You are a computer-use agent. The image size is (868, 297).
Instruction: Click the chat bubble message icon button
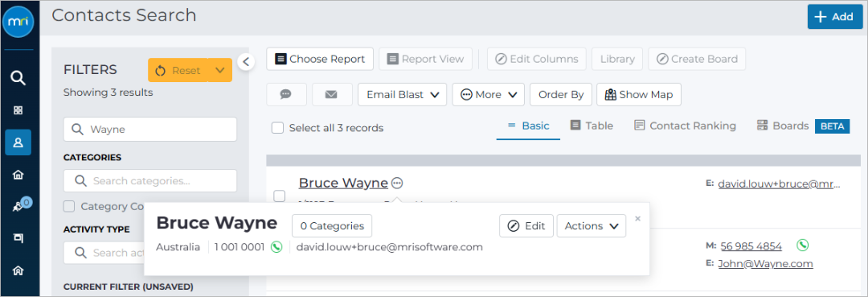(286, 95)
